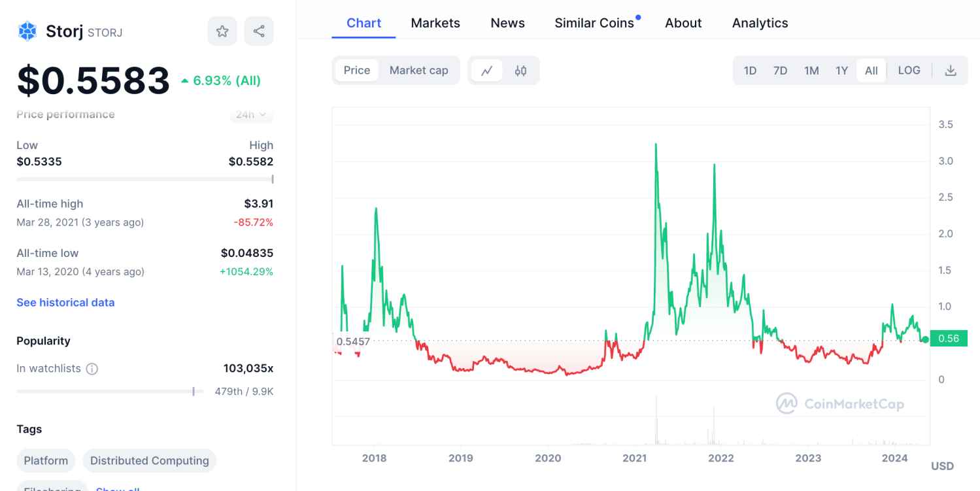Set chart range to 7D
Image resolution: width=980 pixels, height=491 pixels.
780,71
